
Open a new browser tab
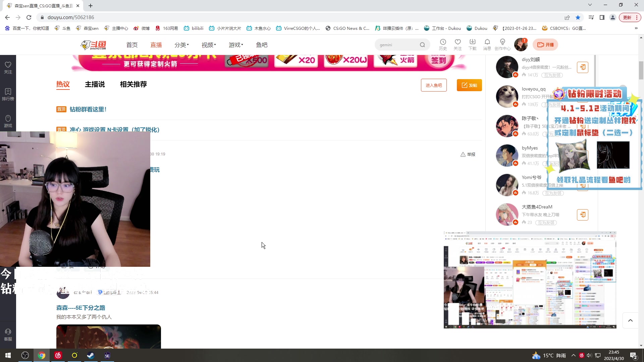pyautogui.click(x=91, y=6)
